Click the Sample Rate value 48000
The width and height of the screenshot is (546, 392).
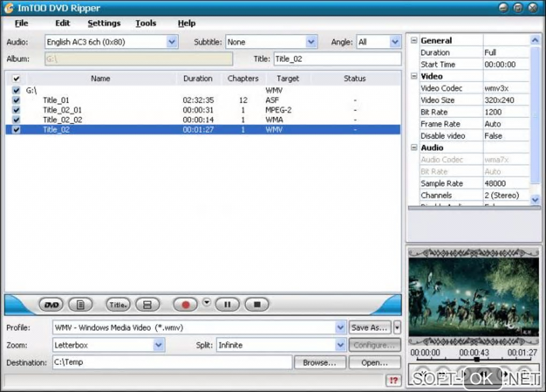click(495, 183)
